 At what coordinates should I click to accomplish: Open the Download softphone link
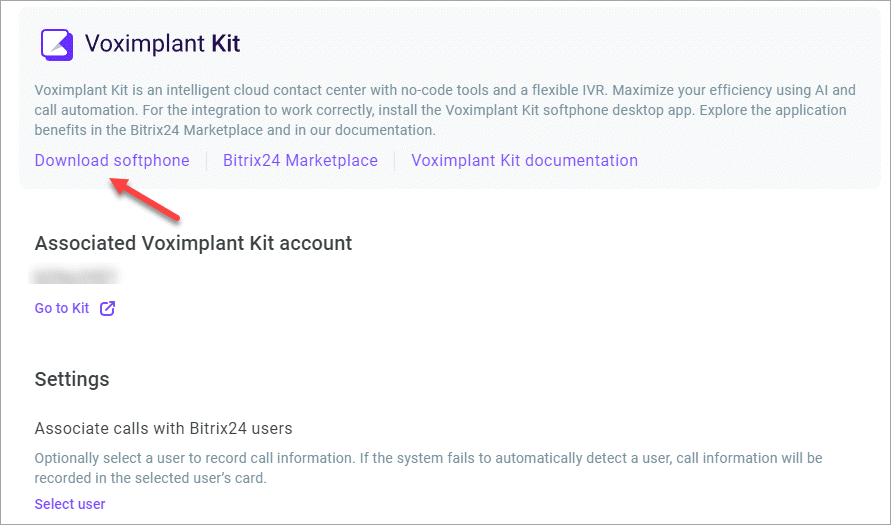(112, 160)
